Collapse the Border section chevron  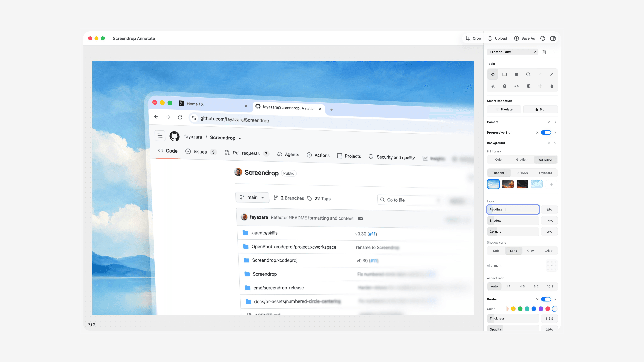tap(555, 299)
